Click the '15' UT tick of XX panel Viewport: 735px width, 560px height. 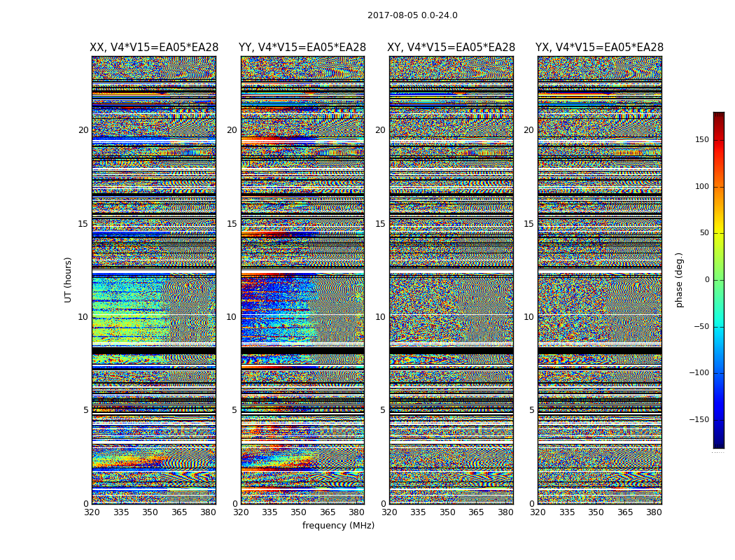pos(83,224)
